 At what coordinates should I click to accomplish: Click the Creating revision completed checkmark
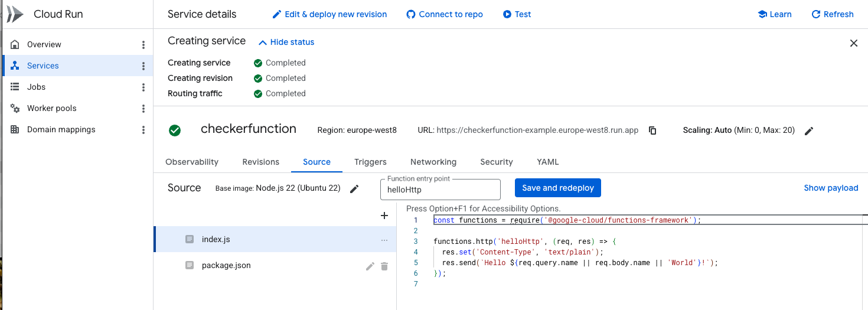pos(257,78)
